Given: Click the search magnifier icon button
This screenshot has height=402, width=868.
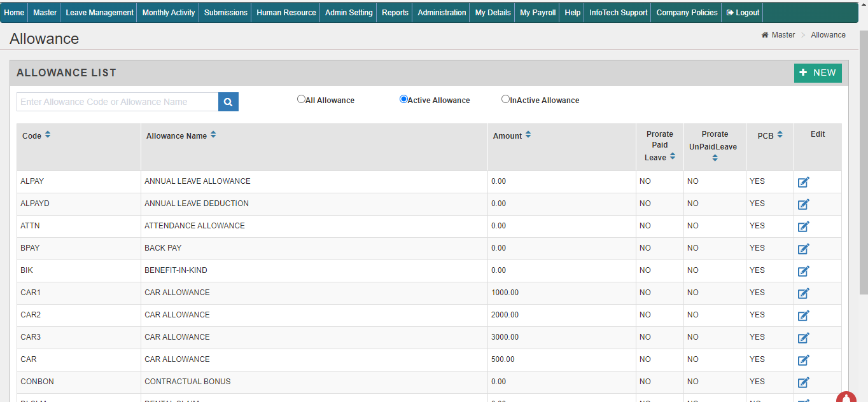Looking at the screenshot, I should (x=228, y=102).
